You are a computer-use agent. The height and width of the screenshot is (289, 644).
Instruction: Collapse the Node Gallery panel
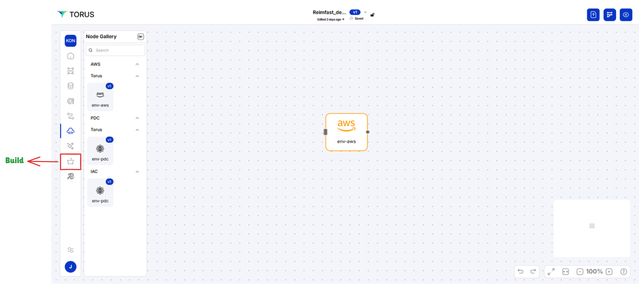(x=141, y=37)
